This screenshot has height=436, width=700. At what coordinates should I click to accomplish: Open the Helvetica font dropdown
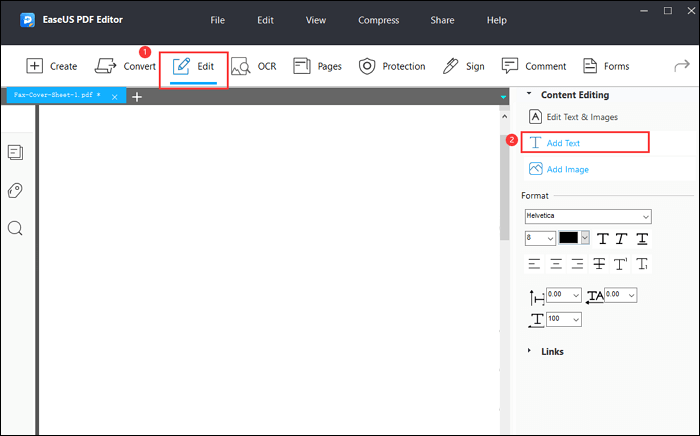[588, 215]
